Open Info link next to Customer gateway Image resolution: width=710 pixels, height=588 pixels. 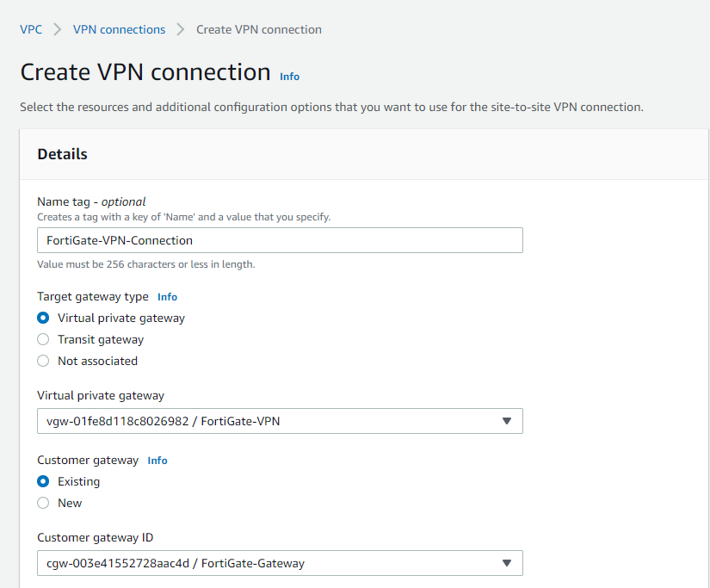[157, 461]
